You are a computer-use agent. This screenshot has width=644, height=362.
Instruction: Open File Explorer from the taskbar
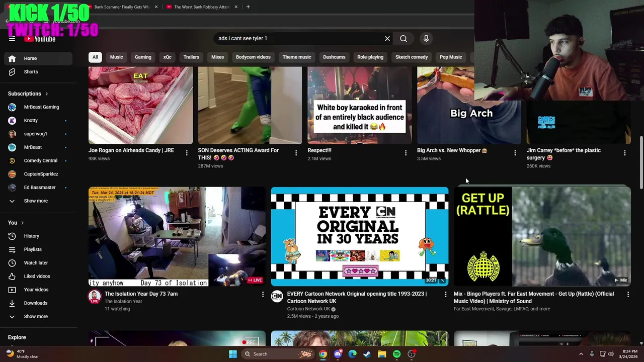(382, 354)
